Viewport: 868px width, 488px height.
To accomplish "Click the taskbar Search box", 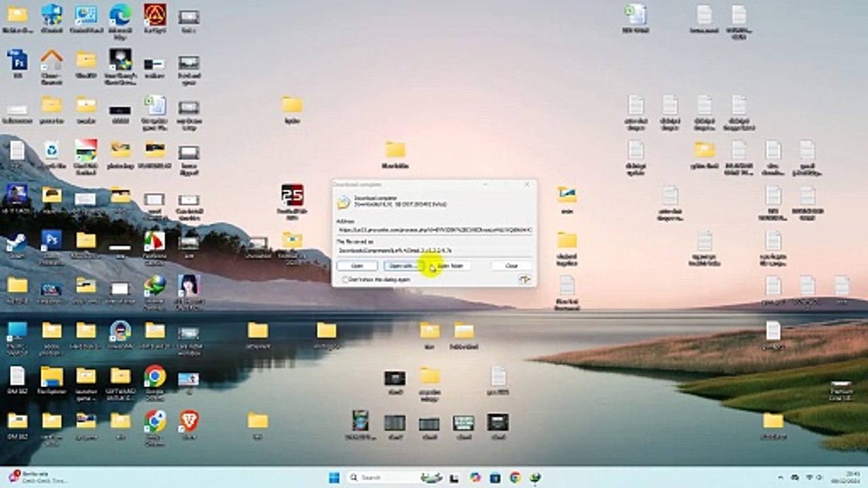I will (396, 477).
